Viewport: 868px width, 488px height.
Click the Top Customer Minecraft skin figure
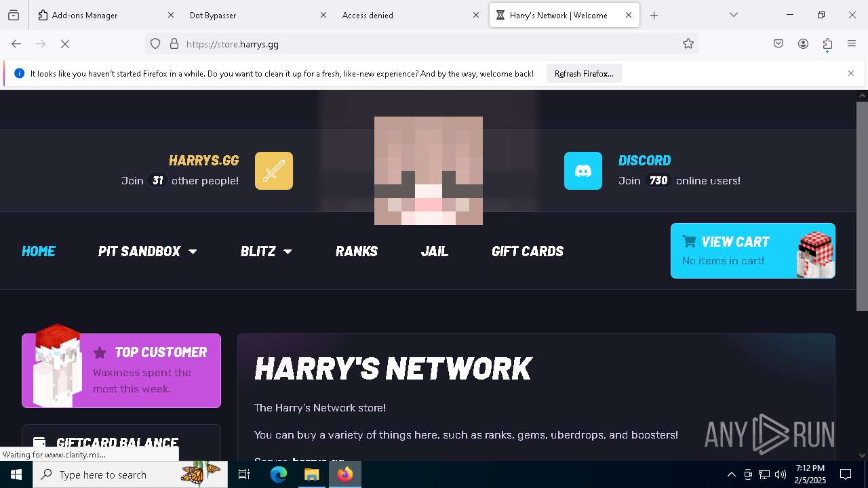[57, 366]
